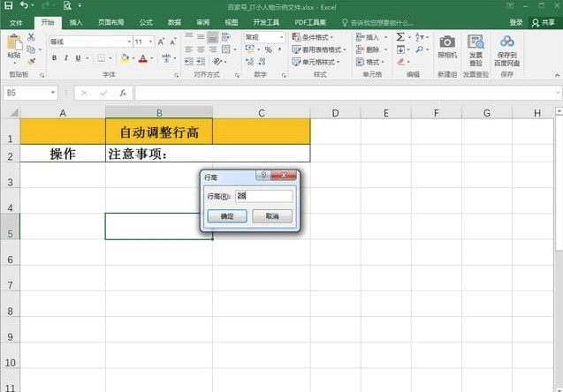
Task: Toggle underline formatting
Action: point(79,58)
